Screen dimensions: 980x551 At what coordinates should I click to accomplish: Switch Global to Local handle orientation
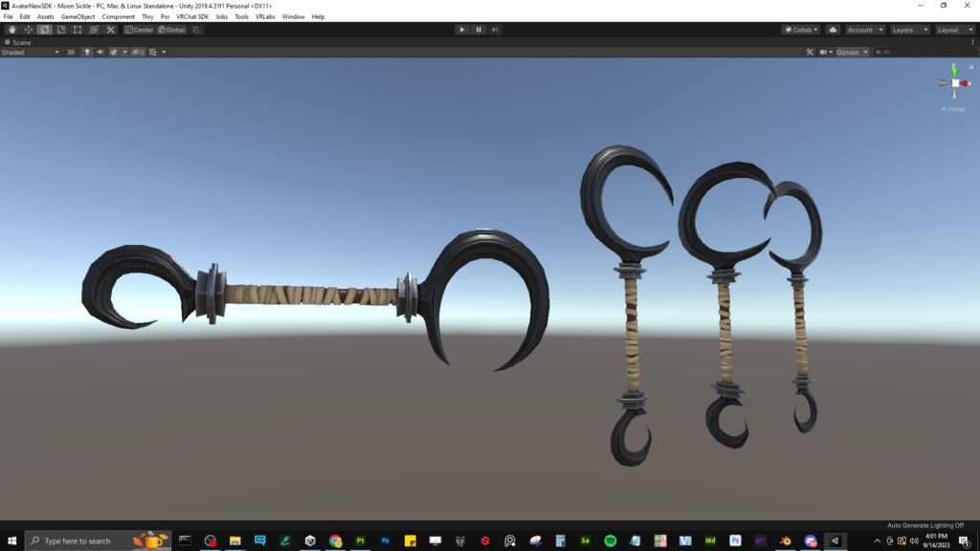pos(173,30)
